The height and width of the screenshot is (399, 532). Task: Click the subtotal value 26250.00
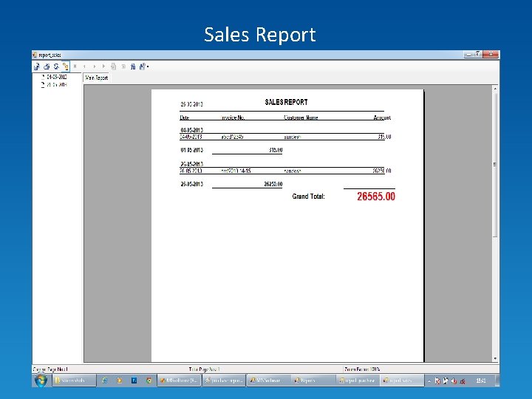(273, 184)
